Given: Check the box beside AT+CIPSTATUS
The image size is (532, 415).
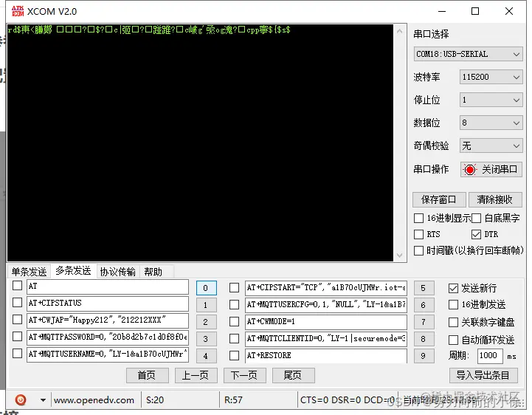Looking at the screenshot, I should click(x=17, y=302).
